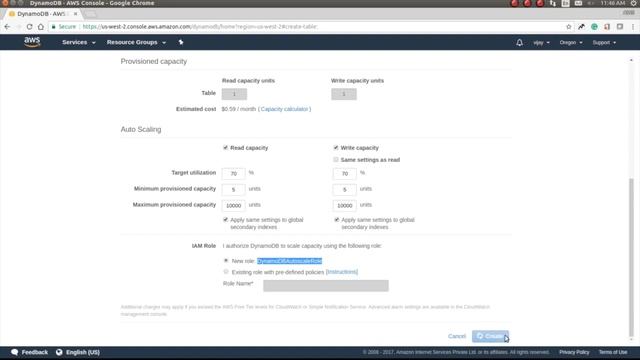Click the Provisioned capacity heading

[153, 61]
